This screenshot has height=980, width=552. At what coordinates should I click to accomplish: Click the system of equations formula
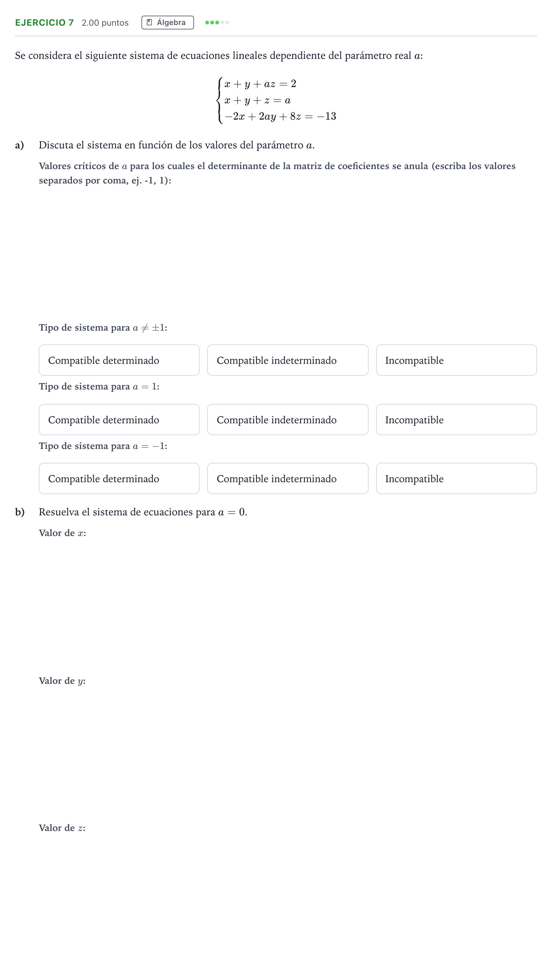pyautogui.click(x=276, y=100)
